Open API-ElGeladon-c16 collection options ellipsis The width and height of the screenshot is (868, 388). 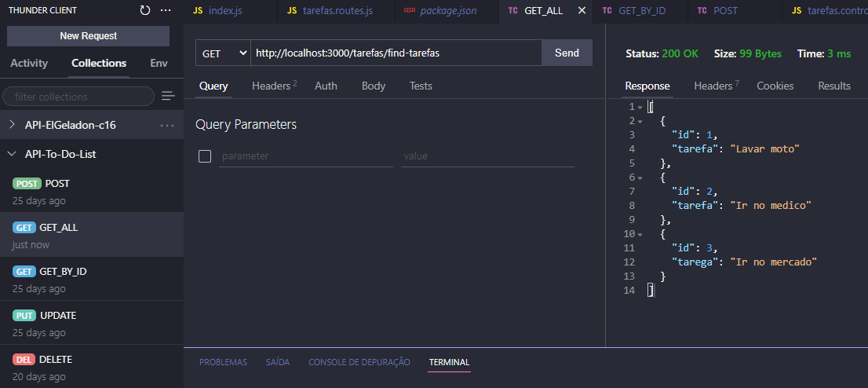pos(167,125)
